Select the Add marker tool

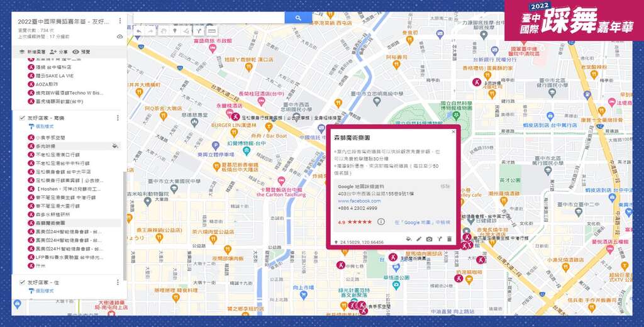(x=174, y=31)
